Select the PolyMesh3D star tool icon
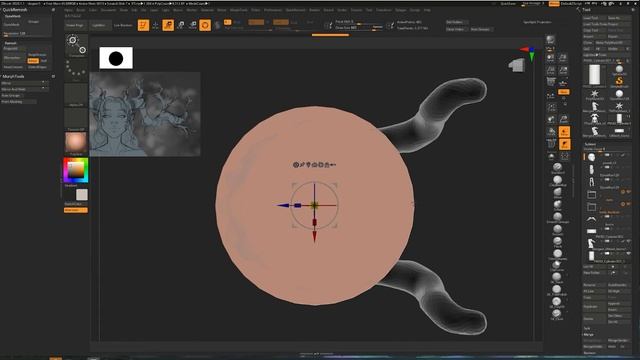Viewport: 640px width, 360px height. (594, 94)
